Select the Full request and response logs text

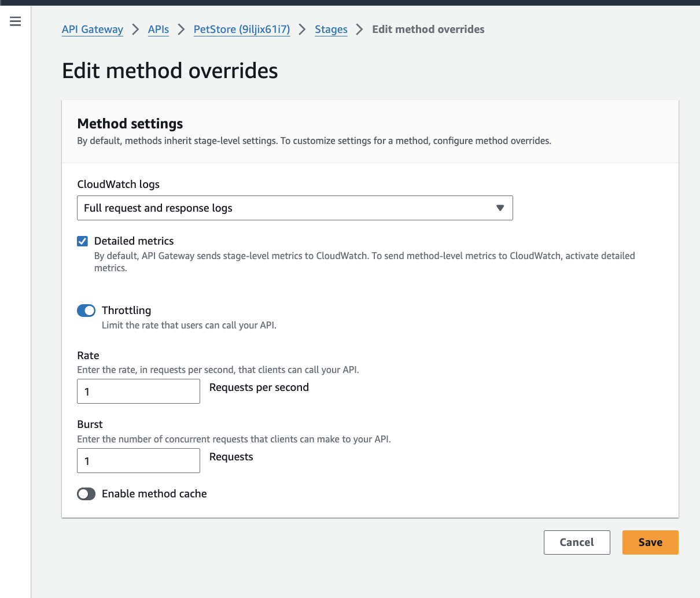pyautogui.click(x=159, y=208)
